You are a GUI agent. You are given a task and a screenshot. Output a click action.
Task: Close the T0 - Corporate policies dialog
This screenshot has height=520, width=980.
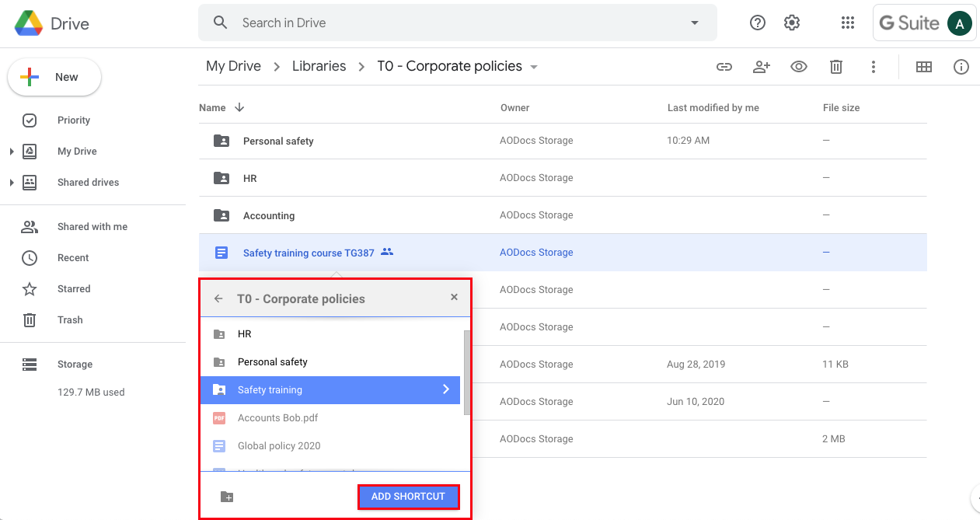(x=454, y=297)
